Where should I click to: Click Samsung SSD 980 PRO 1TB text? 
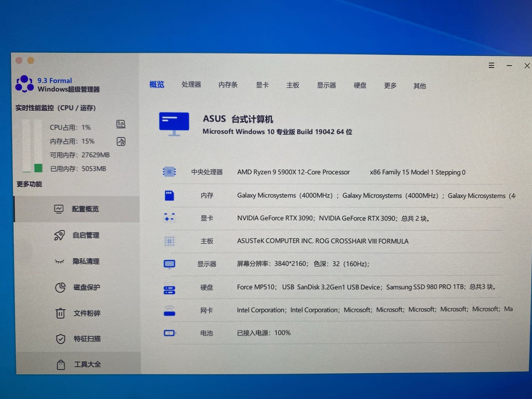point(425,287)
